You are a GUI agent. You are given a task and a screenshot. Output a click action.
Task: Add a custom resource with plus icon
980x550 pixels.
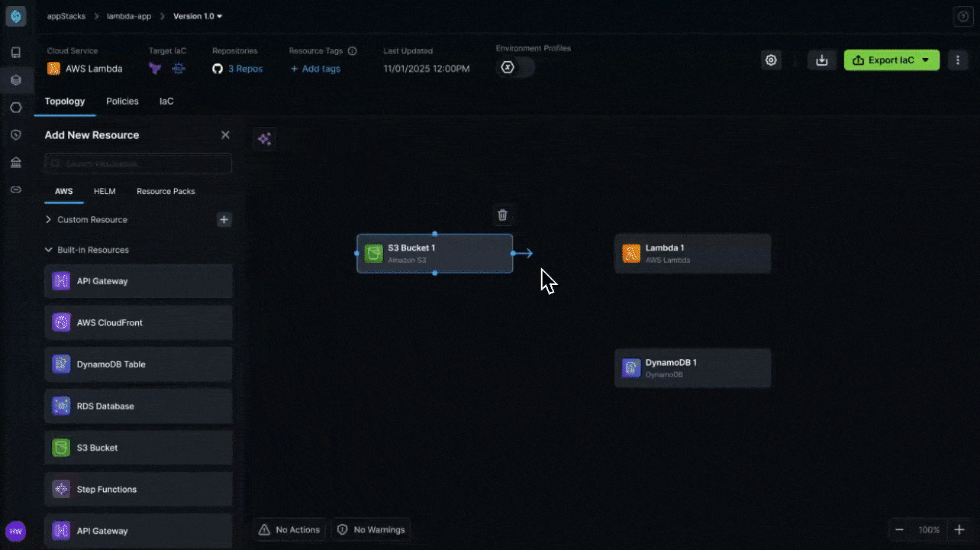pos(224,220)
